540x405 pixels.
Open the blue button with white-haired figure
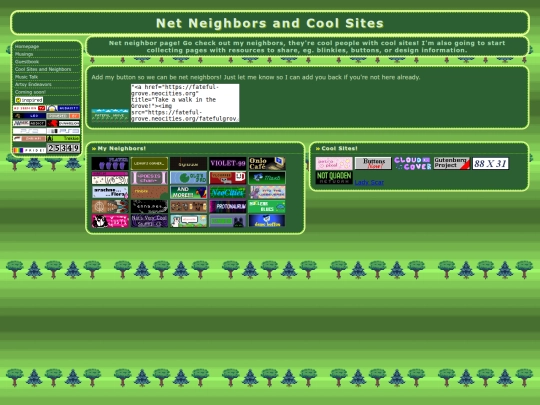pos(267,221)
